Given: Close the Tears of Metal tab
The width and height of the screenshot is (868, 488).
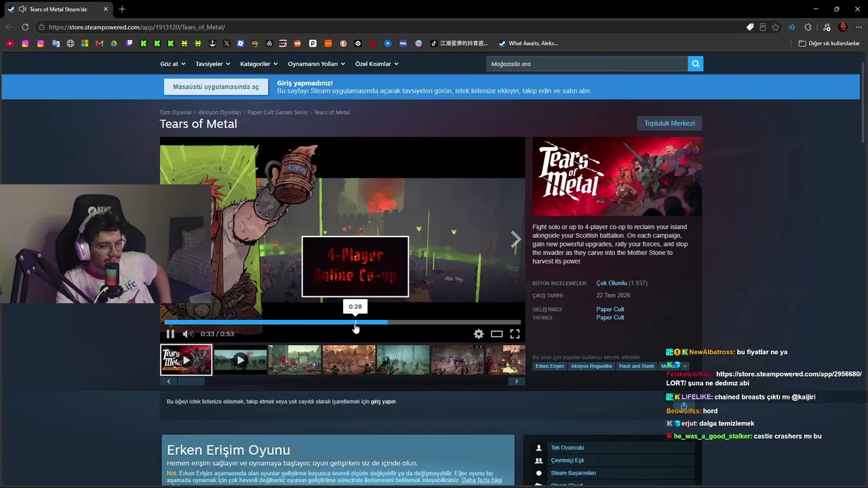Looking at the screenshot, I should click(106, 9).
